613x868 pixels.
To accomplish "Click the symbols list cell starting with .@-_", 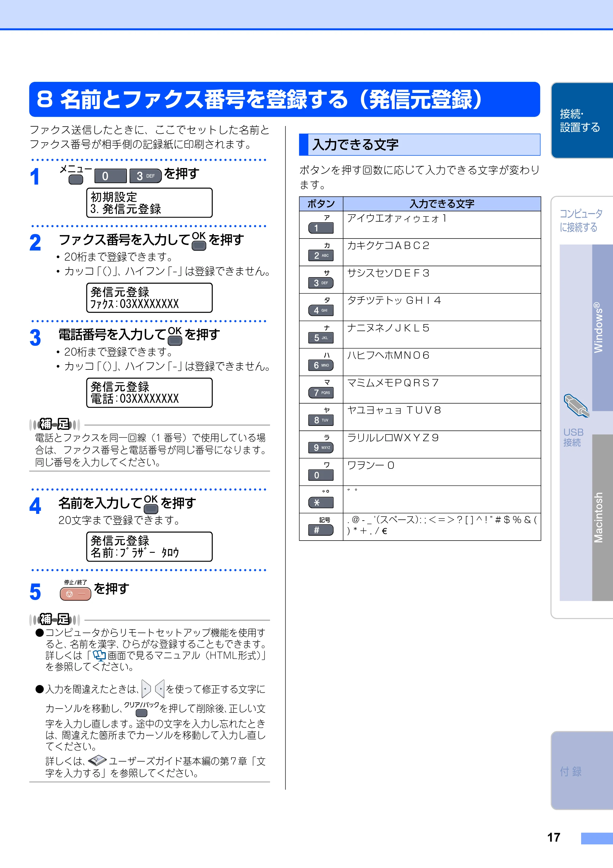I will click(x=442, y=527).
